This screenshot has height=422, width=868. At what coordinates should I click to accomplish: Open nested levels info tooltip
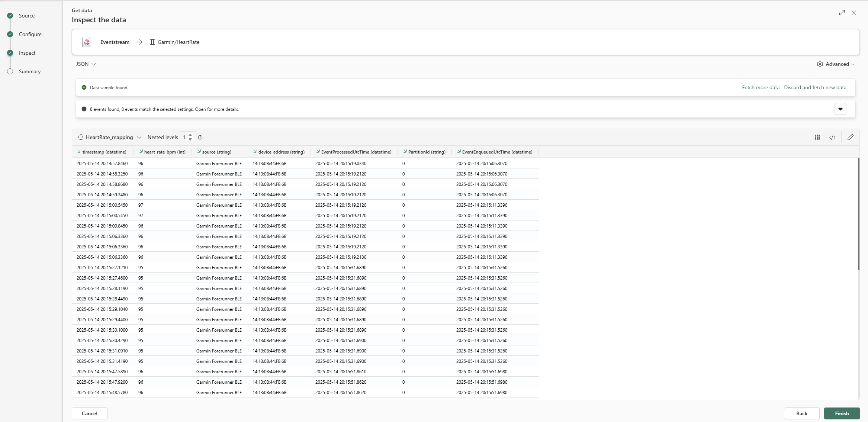[200, 137]
